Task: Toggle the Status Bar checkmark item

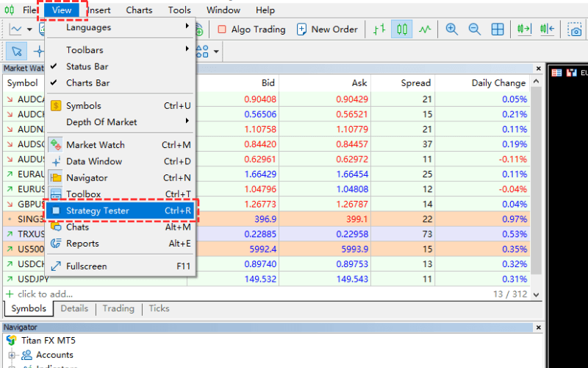Action: tap(87, 66)
